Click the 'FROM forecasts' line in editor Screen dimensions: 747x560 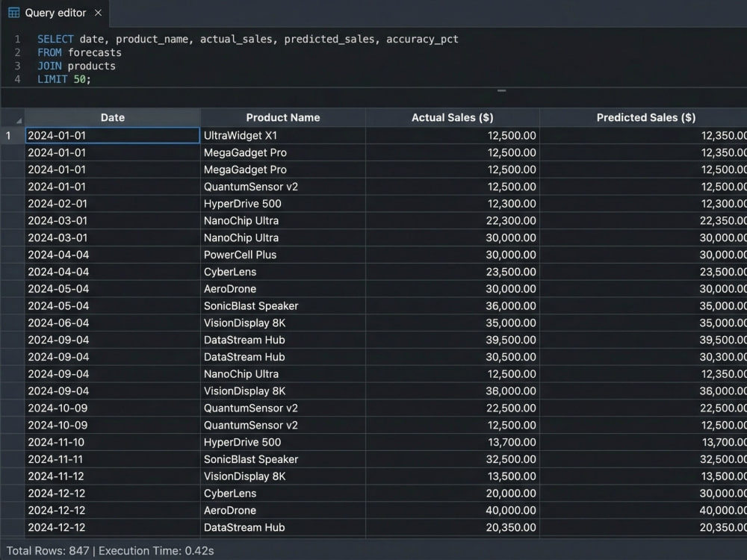coord(80,52)
